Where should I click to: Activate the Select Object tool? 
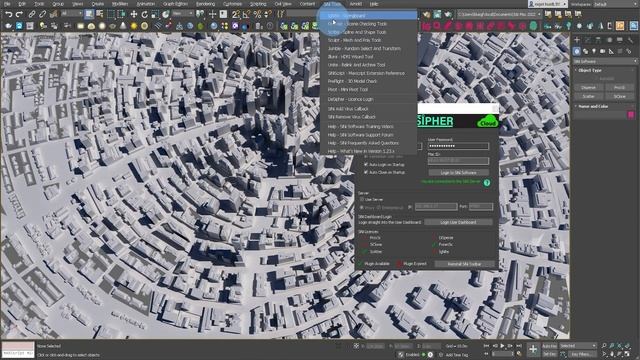(x=89, y=14)
